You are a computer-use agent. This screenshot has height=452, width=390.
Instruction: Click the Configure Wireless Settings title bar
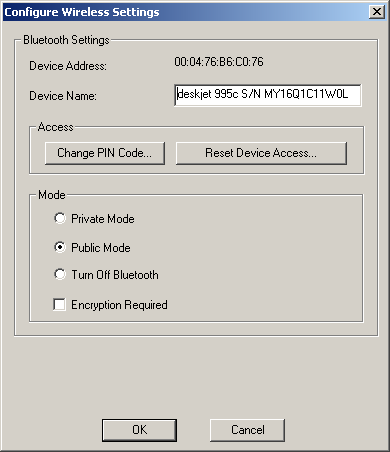coord(195,12)
